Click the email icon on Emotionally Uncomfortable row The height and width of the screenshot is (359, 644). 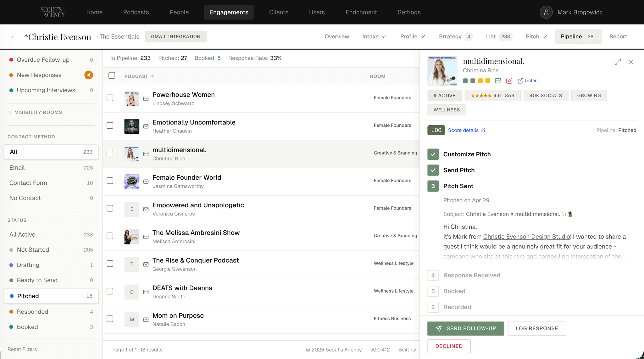click(x=146, y=126)
